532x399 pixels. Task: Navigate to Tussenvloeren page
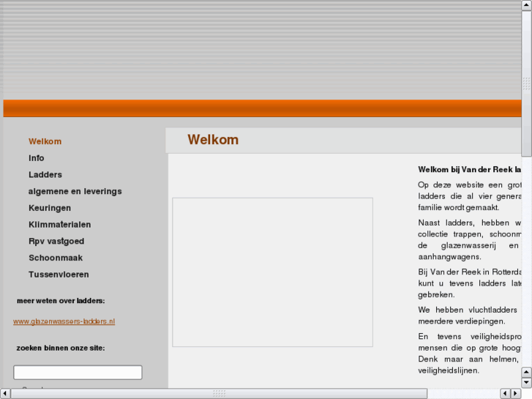[x=59, y=275]
